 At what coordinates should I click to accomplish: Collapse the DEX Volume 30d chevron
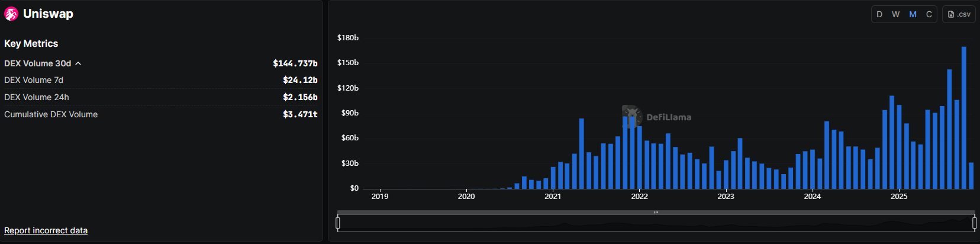(x=78, y=63)
